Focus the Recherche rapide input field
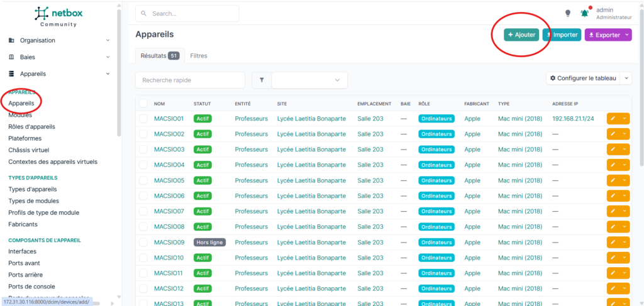This screenshot has height=306, width=644. pos(190,80)
